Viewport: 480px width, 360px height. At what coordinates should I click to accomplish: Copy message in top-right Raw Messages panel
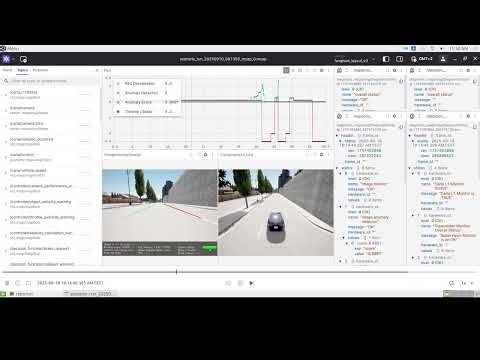[475, 81]
